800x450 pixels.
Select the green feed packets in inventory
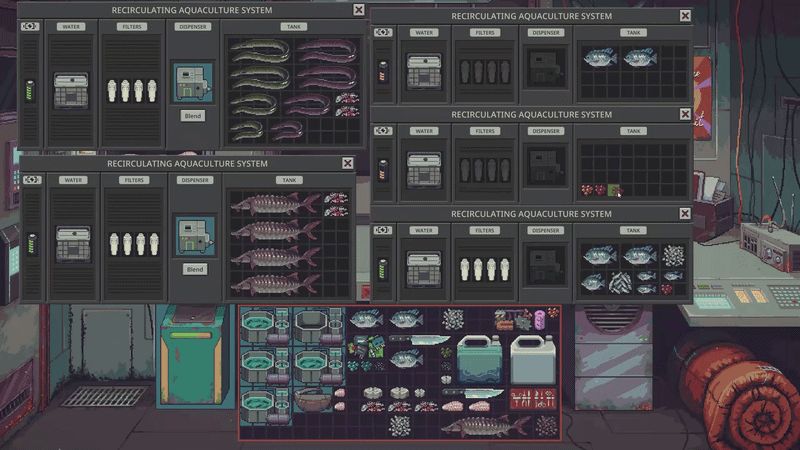367,346
